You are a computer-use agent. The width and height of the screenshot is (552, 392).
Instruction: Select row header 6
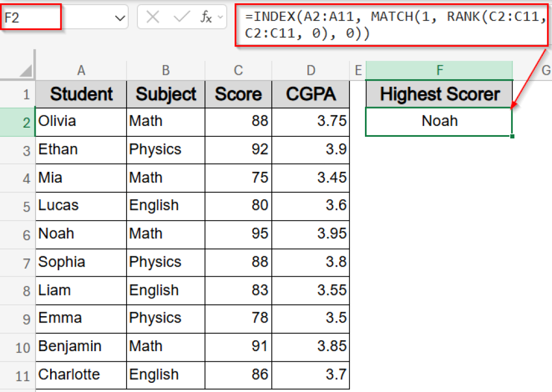[x=18, y=234]
